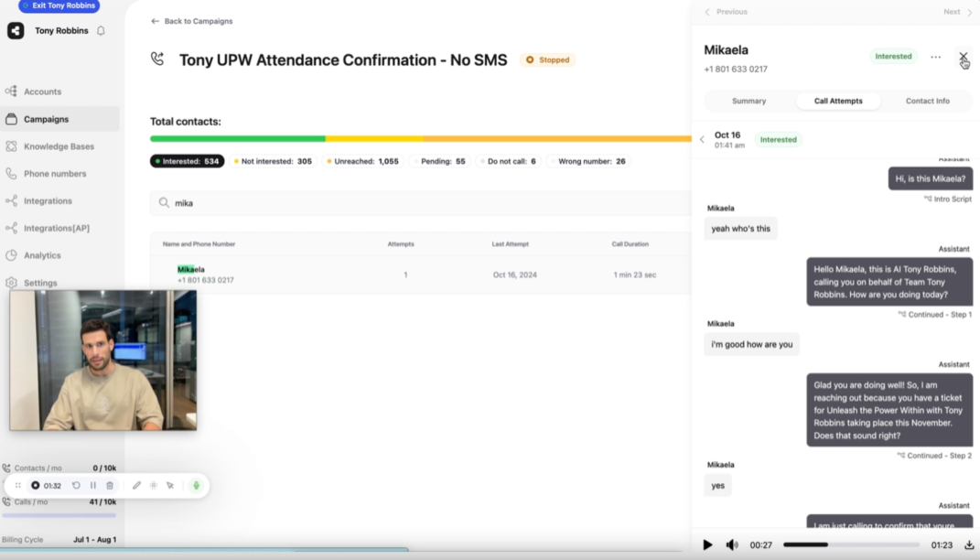Open the Mikaela contact row

pyautogui.click(x=420, y=275)
